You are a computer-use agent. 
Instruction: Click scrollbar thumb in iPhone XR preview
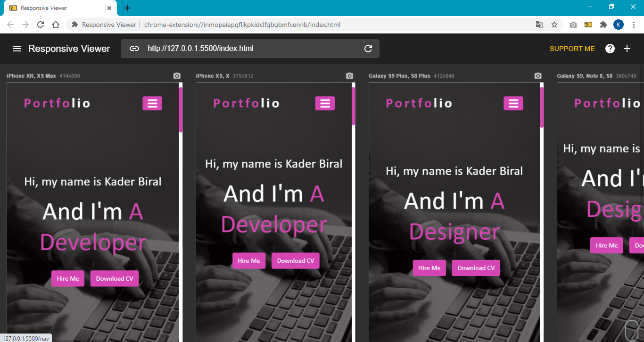pyautogui.click(x=181, y=109)
